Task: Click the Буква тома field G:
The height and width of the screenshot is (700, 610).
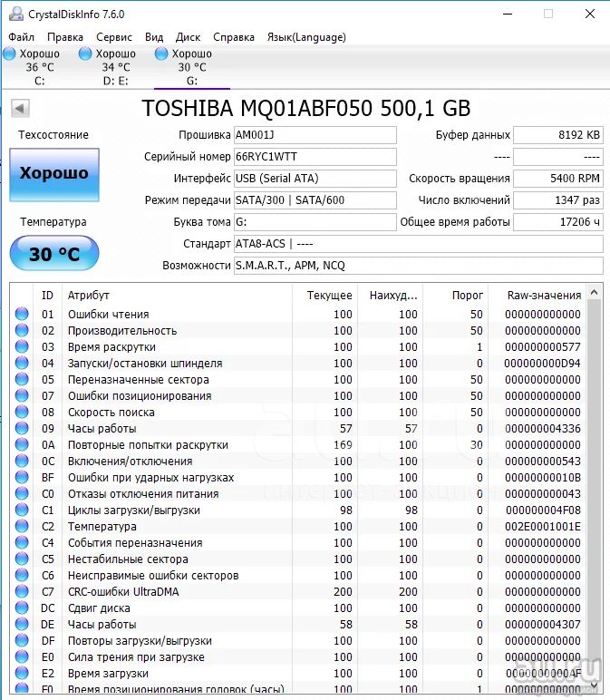Action: [x=315, y=222]
